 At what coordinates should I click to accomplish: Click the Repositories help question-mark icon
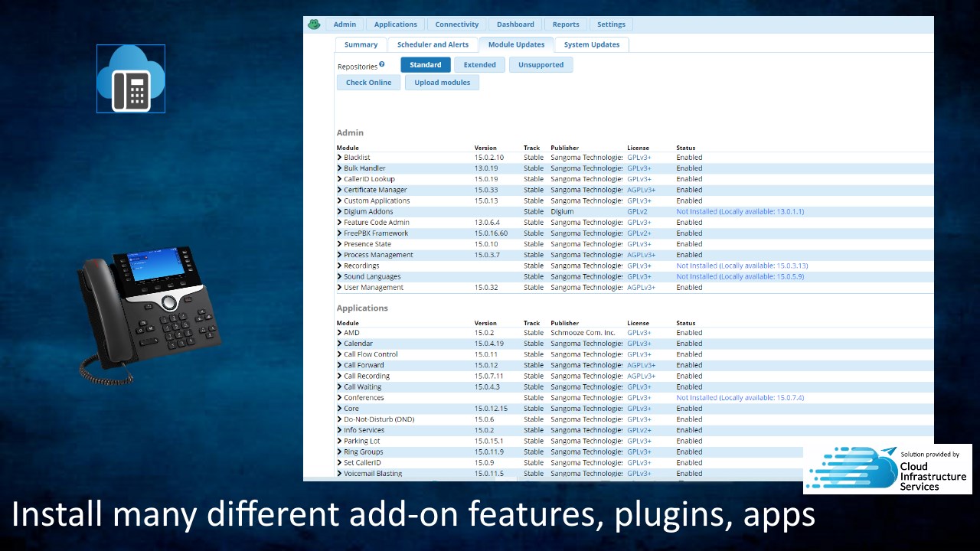(382, 64)
